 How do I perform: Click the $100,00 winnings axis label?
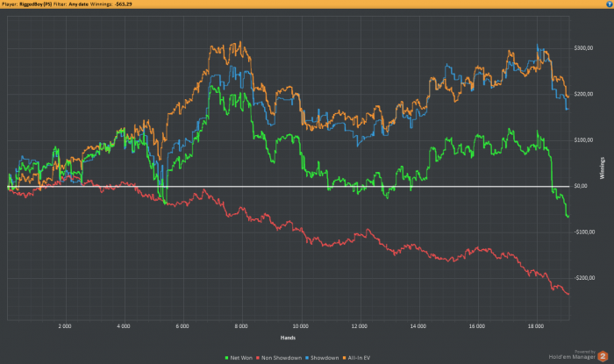(583, 140)
